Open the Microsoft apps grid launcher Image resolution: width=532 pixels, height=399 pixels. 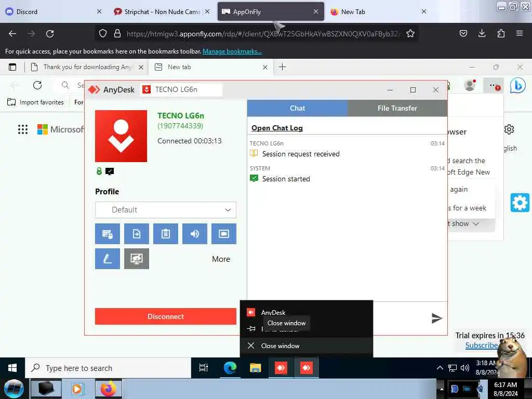[x=23, y=129]
